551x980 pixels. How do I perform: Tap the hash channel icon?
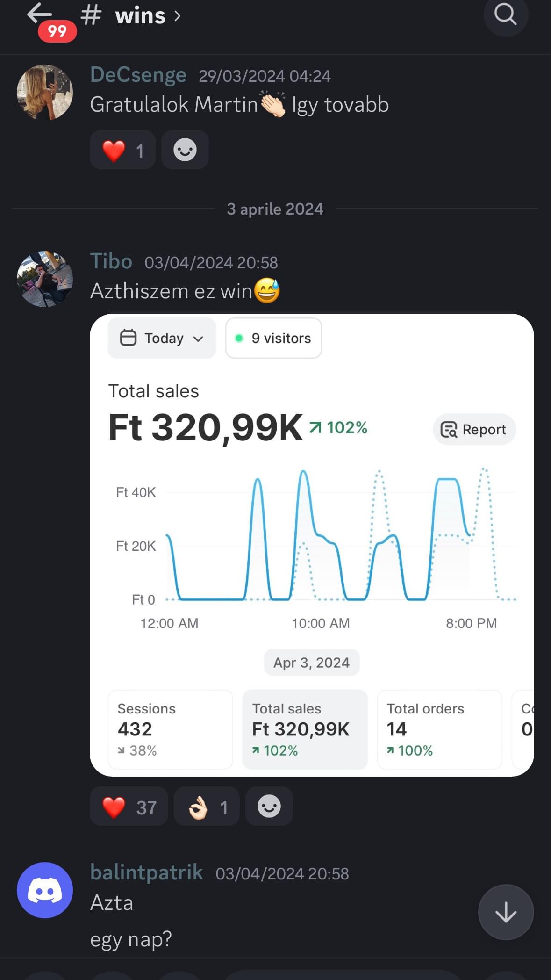click(x=91, y=15)
